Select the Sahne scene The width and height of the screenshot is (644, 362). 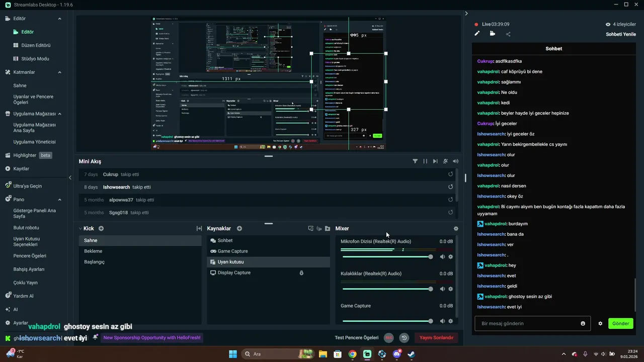(x=140, y=240)
